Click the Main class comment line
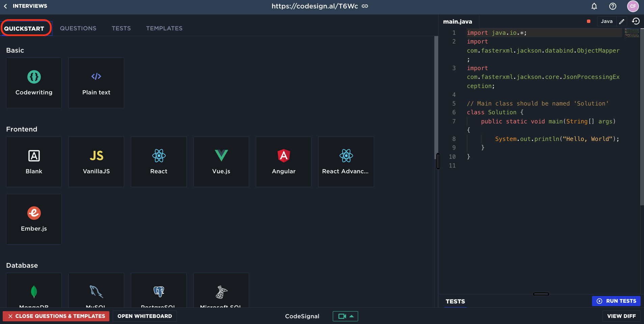Image resolution: width=644 pixels, height=324 pixels. [x=538, y=104]
